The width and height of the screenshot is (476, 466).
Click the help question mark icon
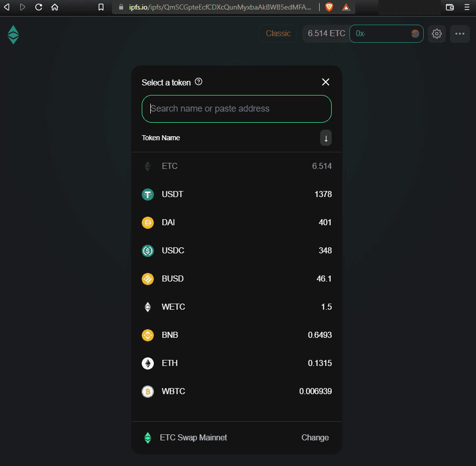(199, 82)
